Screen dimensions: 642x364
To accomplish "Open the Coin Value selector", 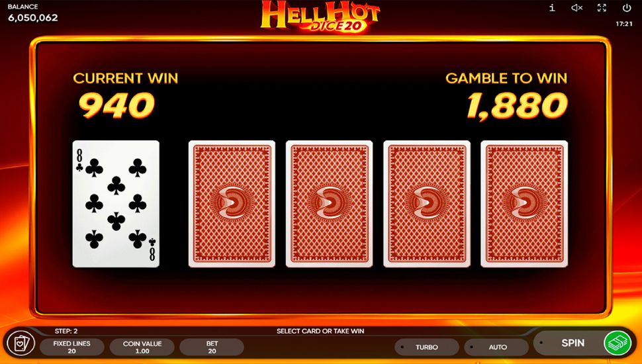I will [142, 347].
